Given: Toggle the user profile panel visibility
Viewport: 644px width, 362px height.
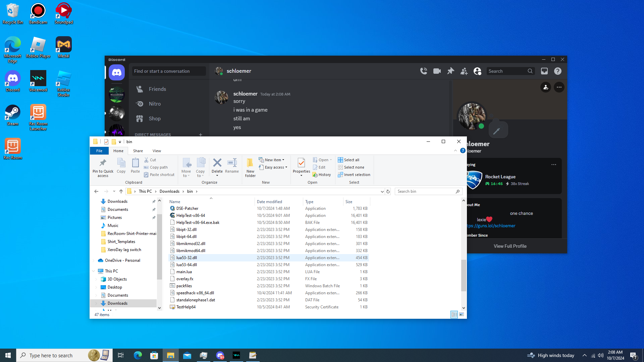Looking at the screenshot, I should click(x=477, y=71).
